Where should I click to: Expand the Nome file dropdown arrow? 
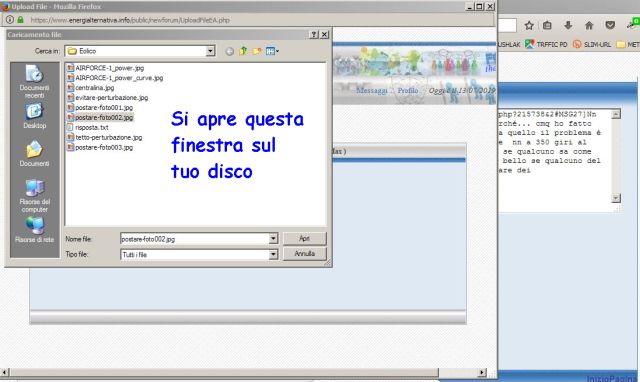coord(273,239)
